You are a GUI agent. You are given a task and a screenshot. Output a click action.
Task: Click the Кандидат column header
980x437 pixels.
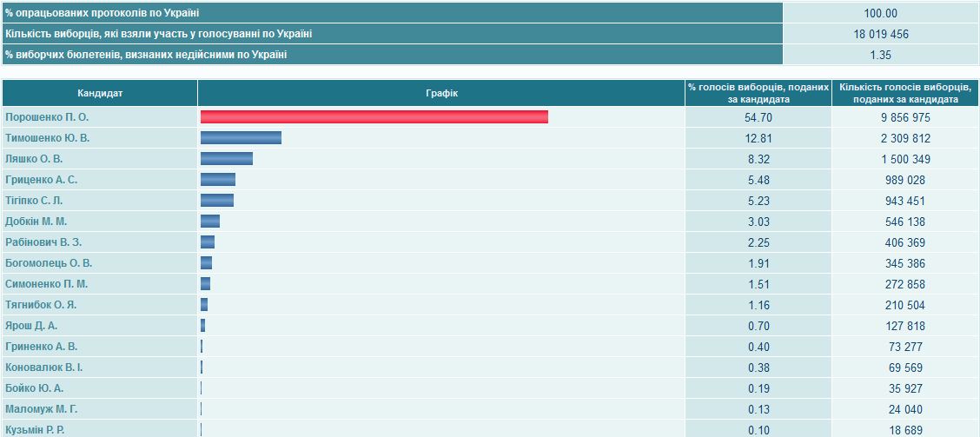(x=100, y=93)
